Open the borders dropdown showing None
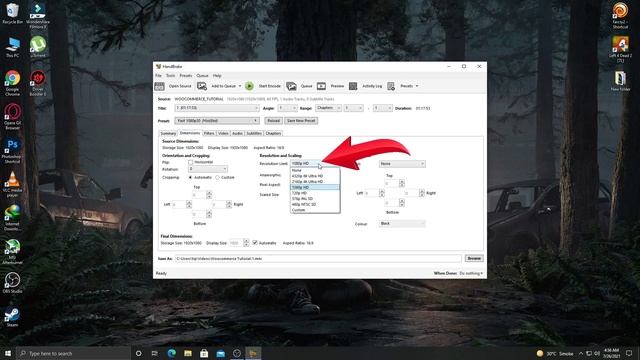The height and width of the screenshot is (360, 640). coord(402,164)
